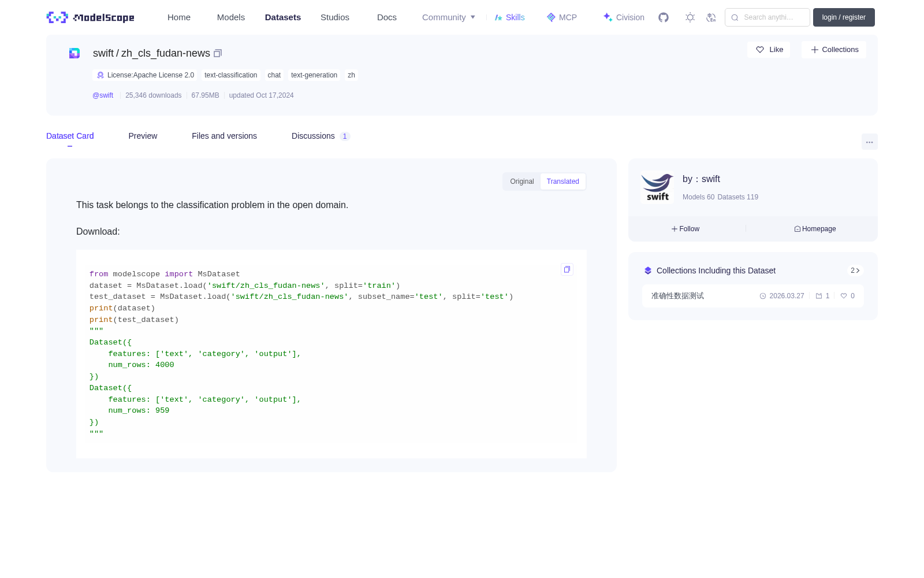This screenshot has width=924, height=578.
Task: Click login / register button
Action: pyautogui.click(x=844, y=17)
